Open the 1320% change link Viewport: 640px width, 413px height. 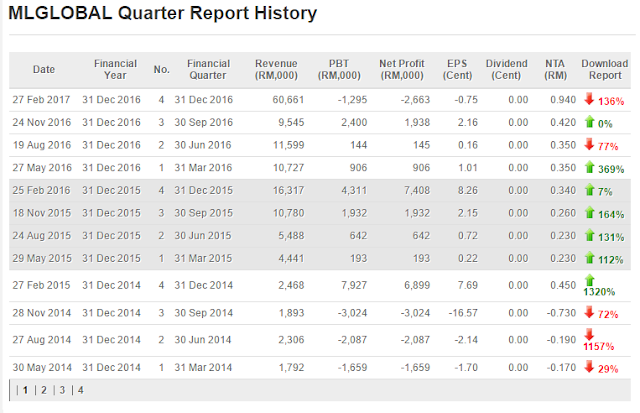pyautogui.click(x=599, y=292)
